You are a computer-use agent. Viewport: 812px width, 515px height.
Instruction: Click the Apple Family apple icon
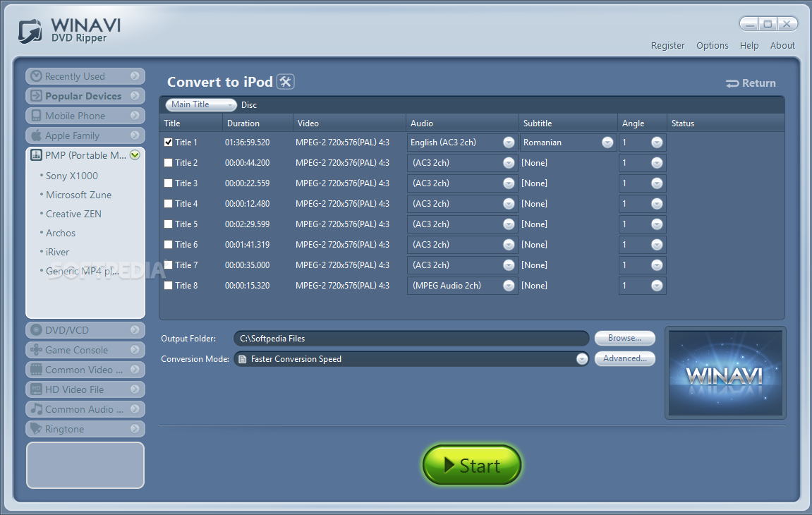coord(36,135)
